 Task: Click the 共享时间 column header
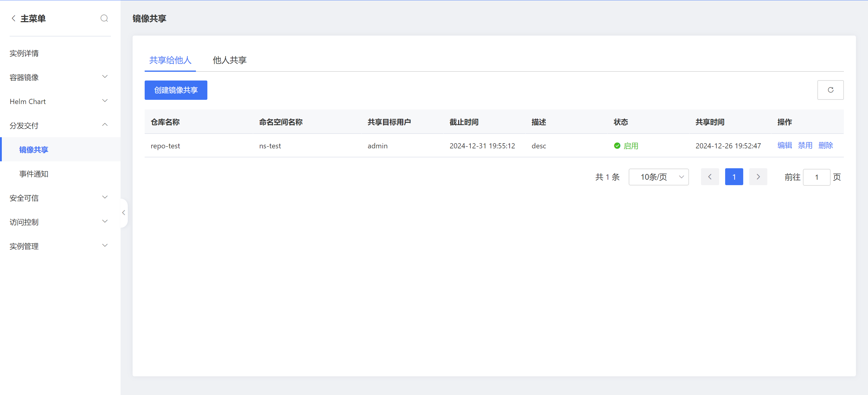tap(710, 122)
